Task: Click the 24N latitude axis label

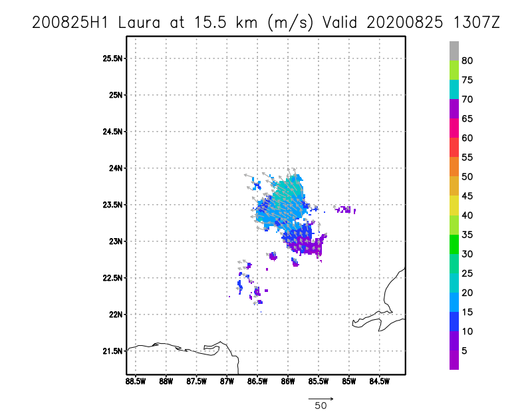Action: pos(115,168)
